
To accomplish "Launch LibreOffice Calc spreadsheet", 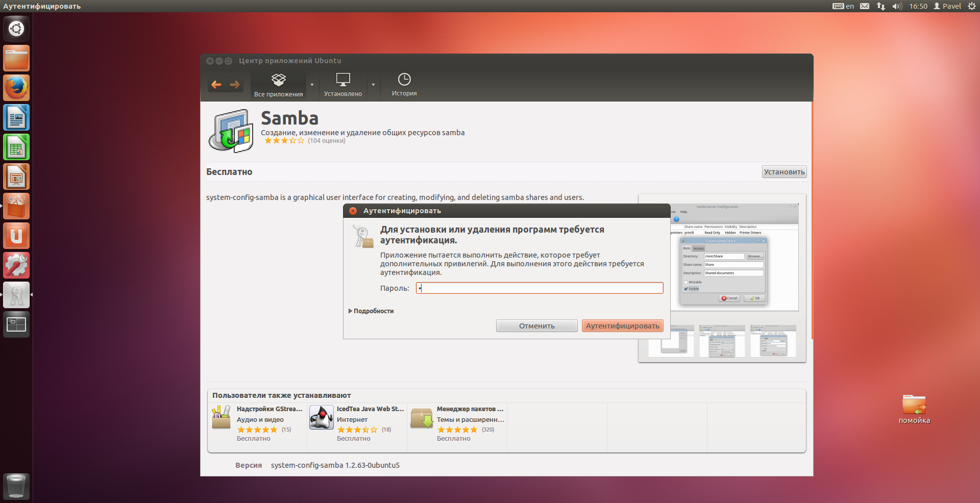I will 16,147.
